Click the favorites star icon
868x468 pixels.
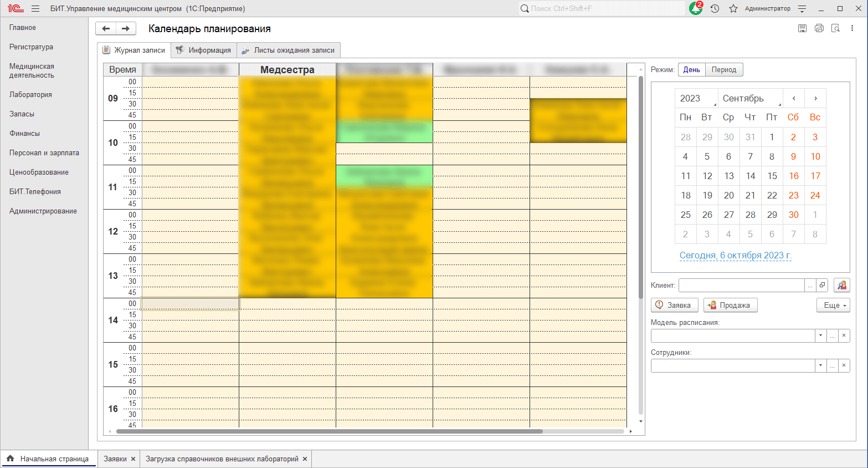(733, 9)
